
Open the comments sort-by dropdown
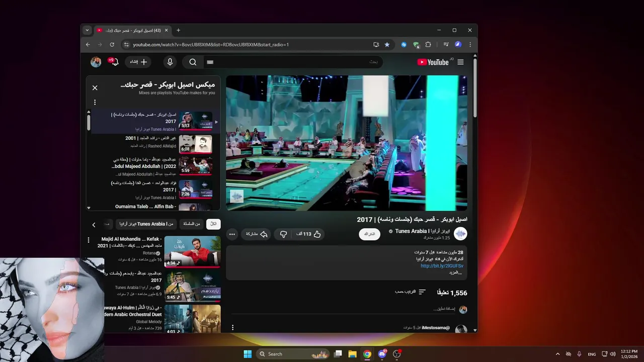(x=410, y=292)
